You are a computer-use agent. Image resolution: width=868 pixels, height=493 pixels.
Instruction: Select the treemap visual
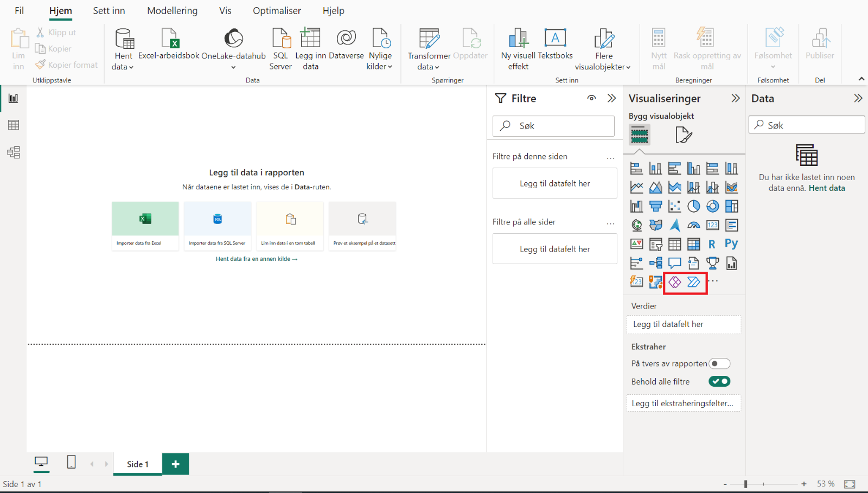pyautogui.click(x=731, y=207)
